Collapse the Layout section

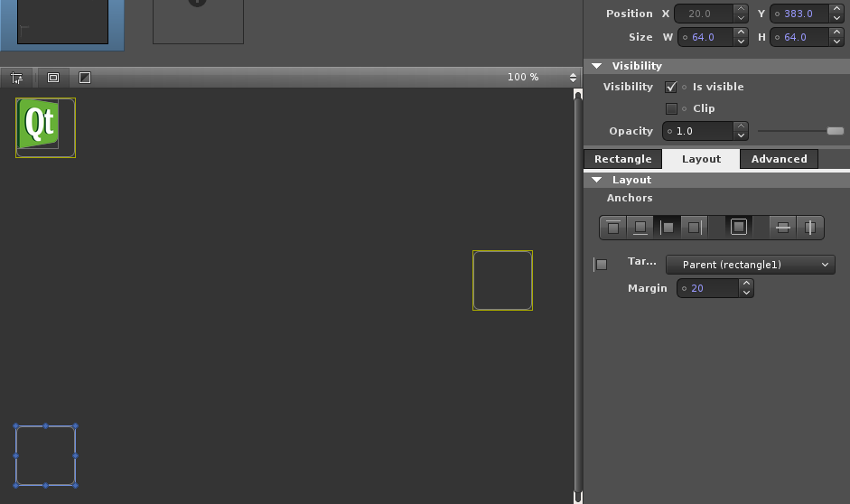596,180
